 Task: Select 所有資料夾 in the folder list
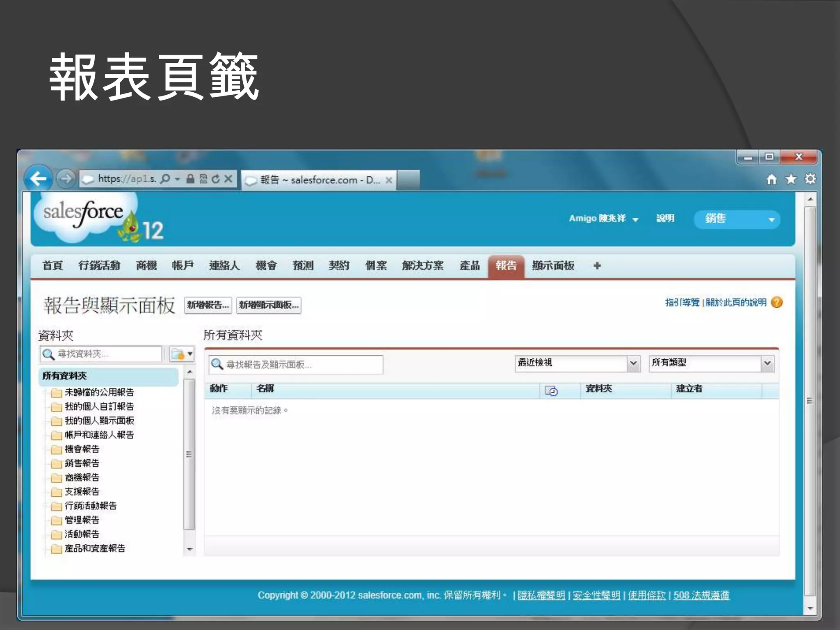[109, 376]
